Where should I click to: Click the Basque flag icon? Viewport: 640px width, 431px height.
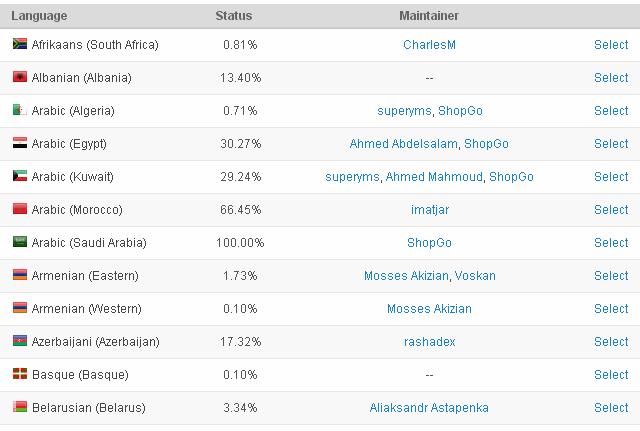pyautogui.click(x=19, y=375)
